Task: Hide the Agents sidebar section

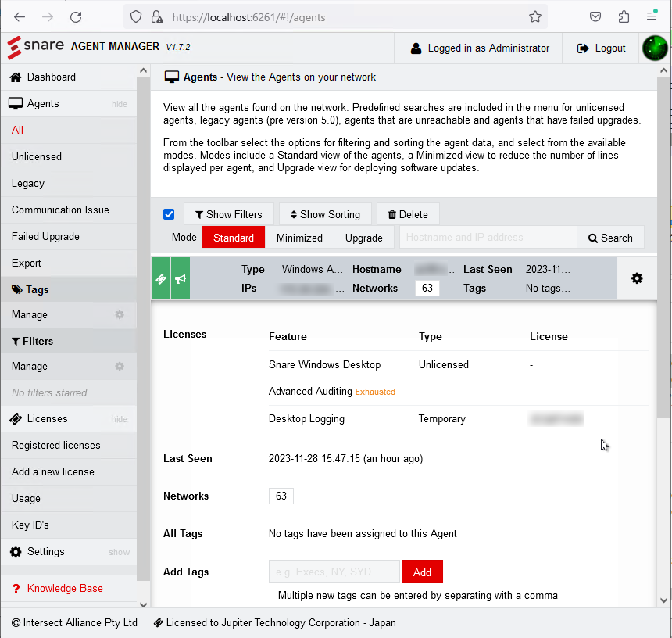Action: pyautogui.click(x=119, y=104)
